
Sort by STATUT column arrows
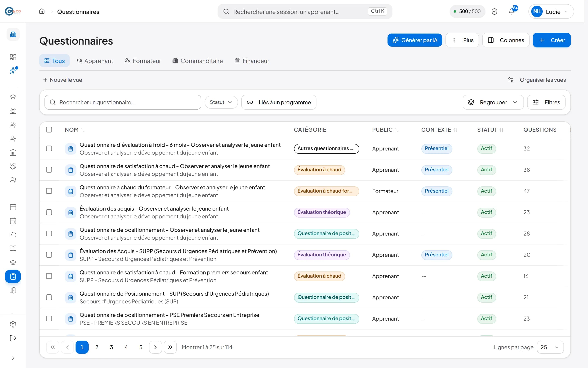[501, 130]
